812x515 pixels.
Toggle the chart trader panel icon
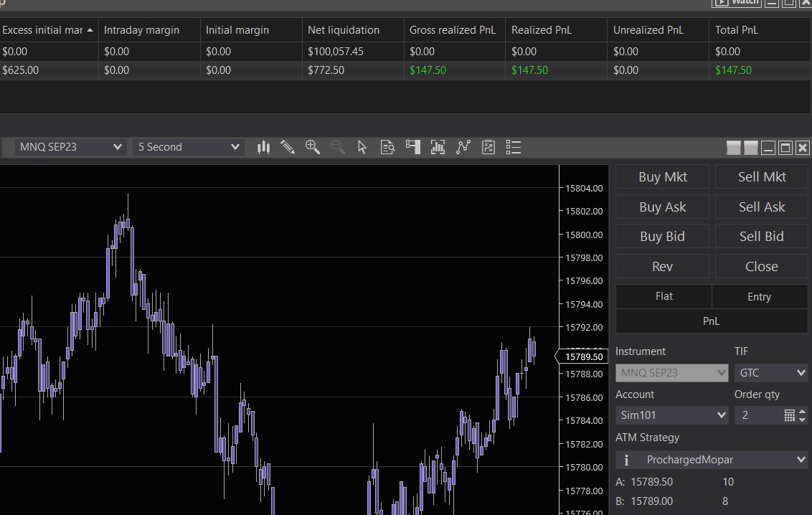[x=412, y=147]
